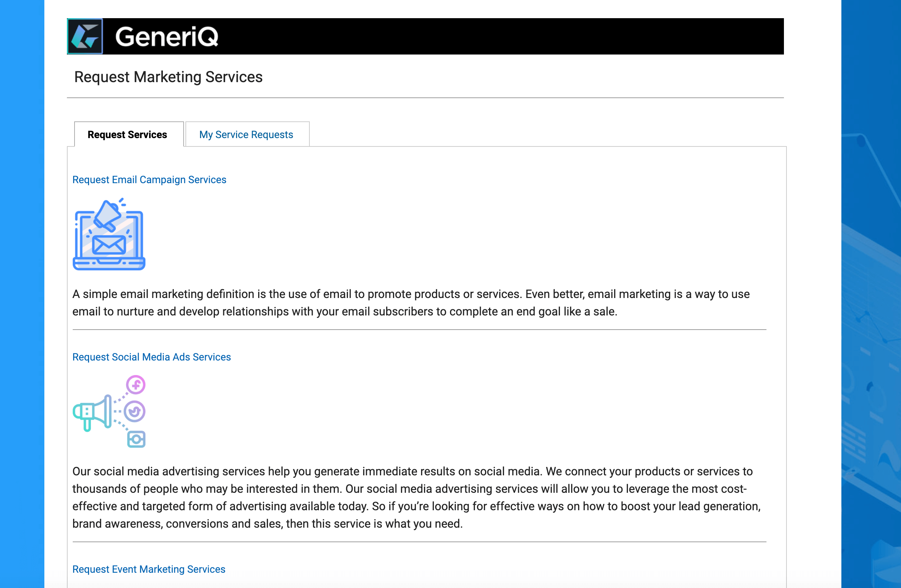
Task: Click the Request Marketing Services page heading
Action: tap(168, 77)
